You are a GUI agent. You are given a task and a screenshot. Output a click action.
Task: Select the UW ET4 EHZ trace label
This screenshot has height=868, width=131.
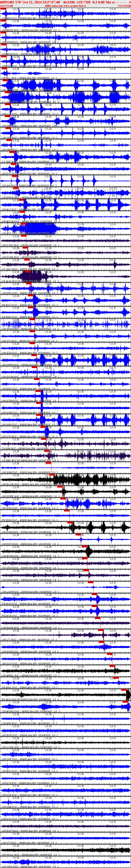pos(30,783)
